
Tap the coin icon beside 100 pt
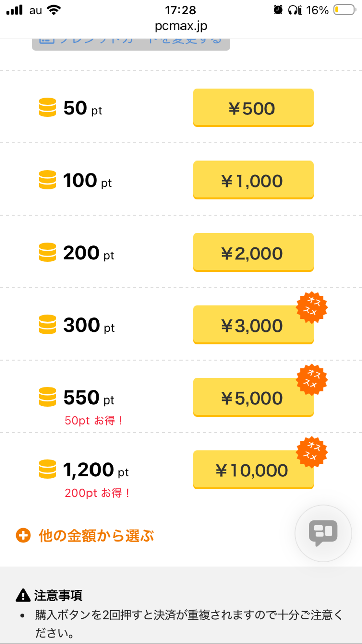click(x=47, y=180)
